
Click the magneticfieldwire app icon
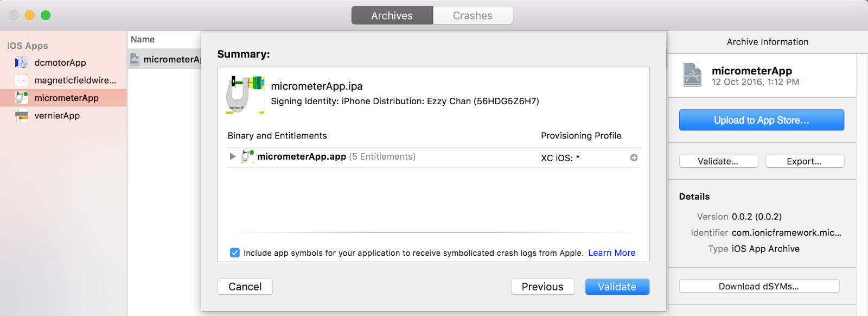(x=21, y=80)
